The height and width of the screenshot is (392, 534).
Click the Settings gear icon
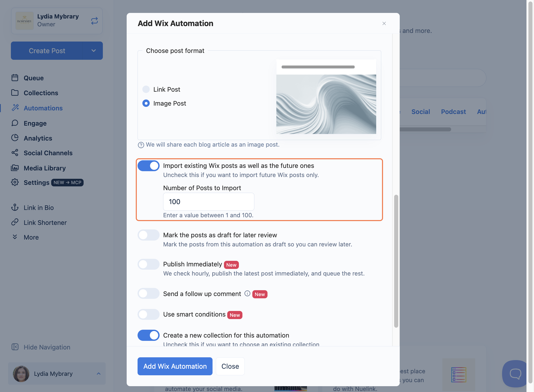tap(15, 182)
